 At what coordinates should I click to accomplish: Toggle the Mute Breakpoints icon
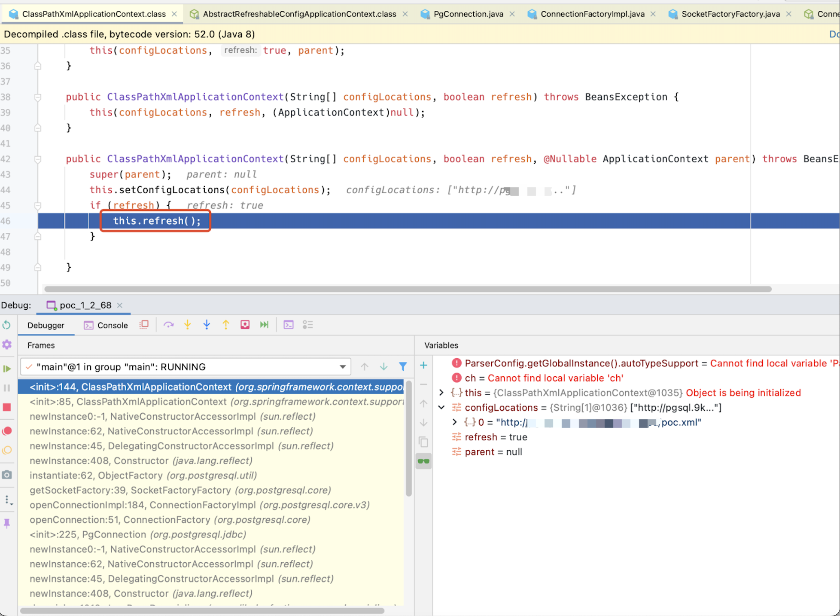coord(7,450)
